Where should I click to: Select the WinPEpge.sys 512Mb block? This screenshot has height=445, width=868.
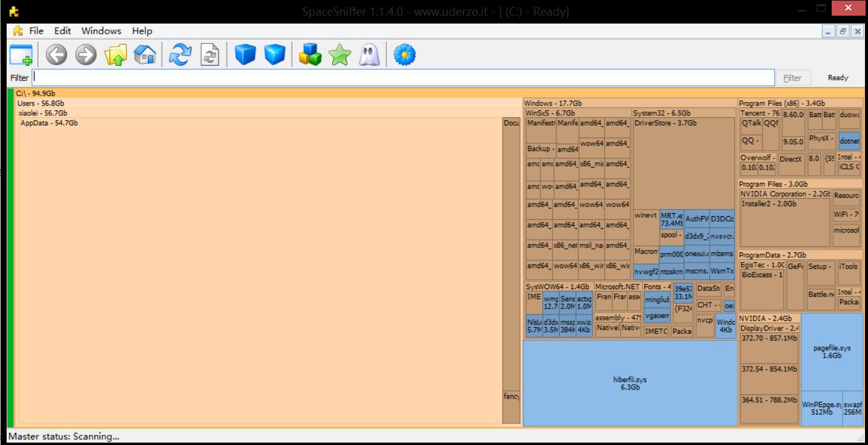tap(821, 408)
